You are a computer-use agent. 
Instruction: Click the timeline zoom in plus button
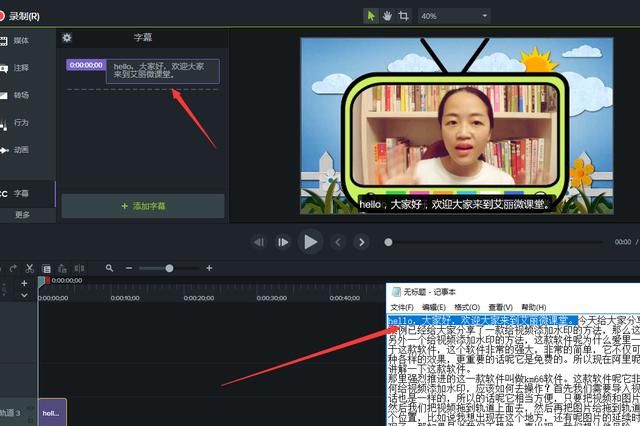click(209, 268)
